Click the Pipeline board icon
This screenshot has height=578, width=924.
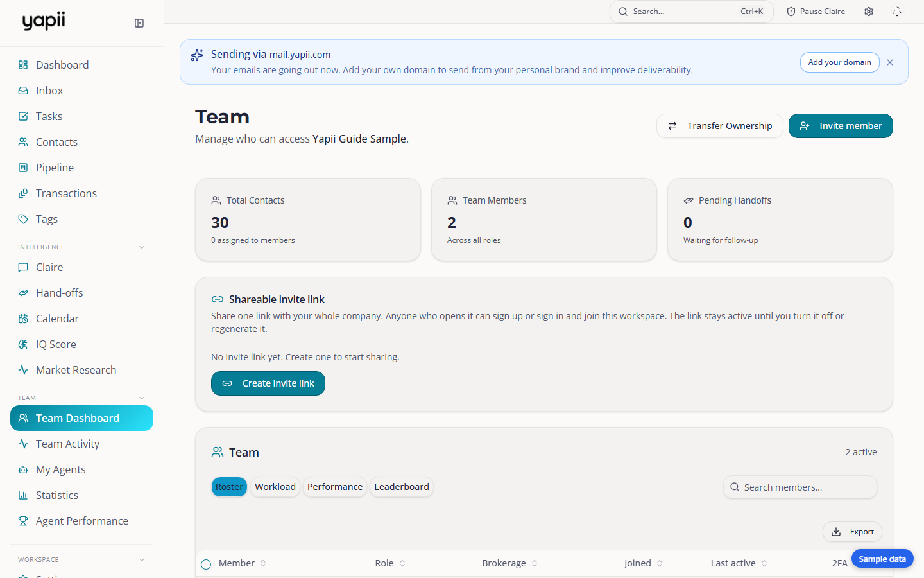pos(23,168)
